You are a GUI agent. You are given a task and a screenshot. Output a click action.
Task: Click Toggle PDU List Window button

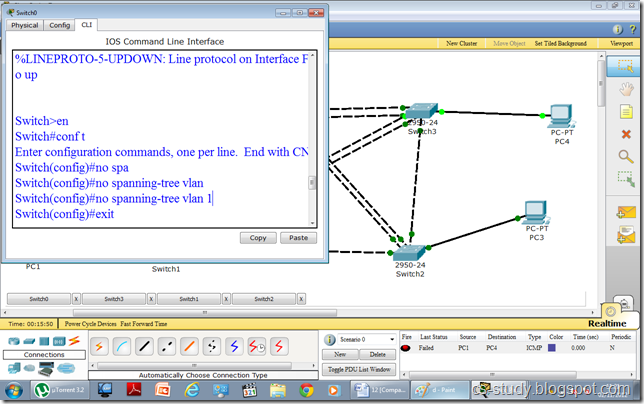click(x=359, y=369)
